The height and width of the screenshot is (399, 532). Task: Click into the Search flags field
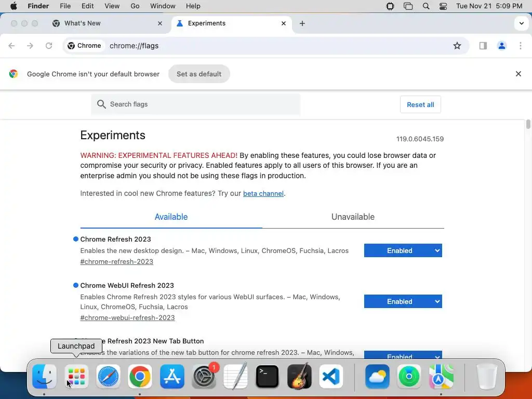tap(196, 104)
